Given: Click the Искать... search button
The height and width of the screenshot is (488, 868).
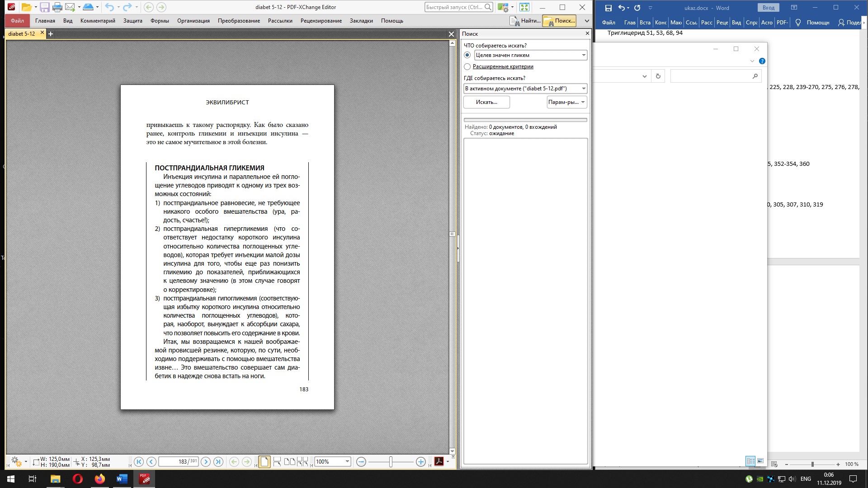Looking at the screenshot, I should [x=486, y=102].
